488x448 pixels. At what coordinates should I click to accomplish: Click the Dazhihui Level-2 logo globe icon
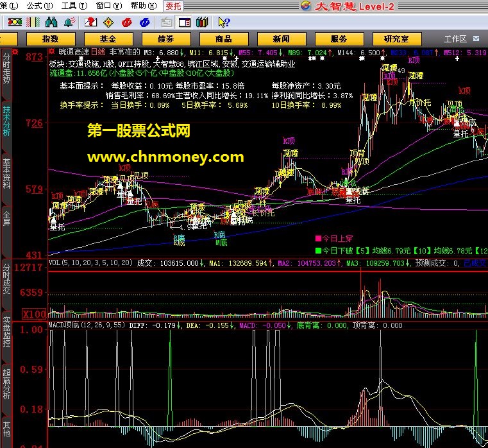coord(306,6)
